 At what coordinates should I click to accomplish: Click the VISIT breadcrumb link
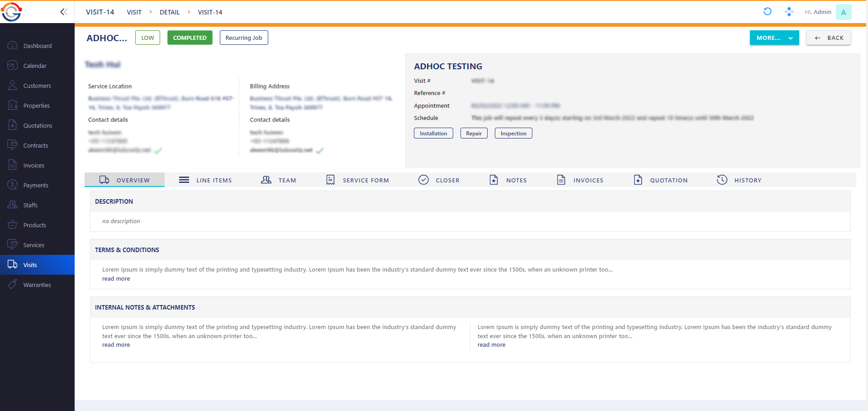pos(134,12)
